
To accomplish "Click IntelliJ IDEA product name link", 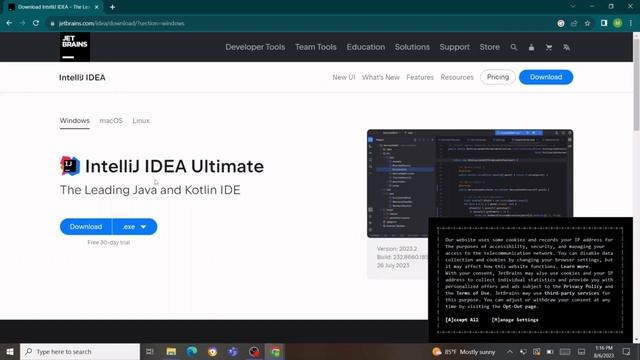I will click(82, 78).
